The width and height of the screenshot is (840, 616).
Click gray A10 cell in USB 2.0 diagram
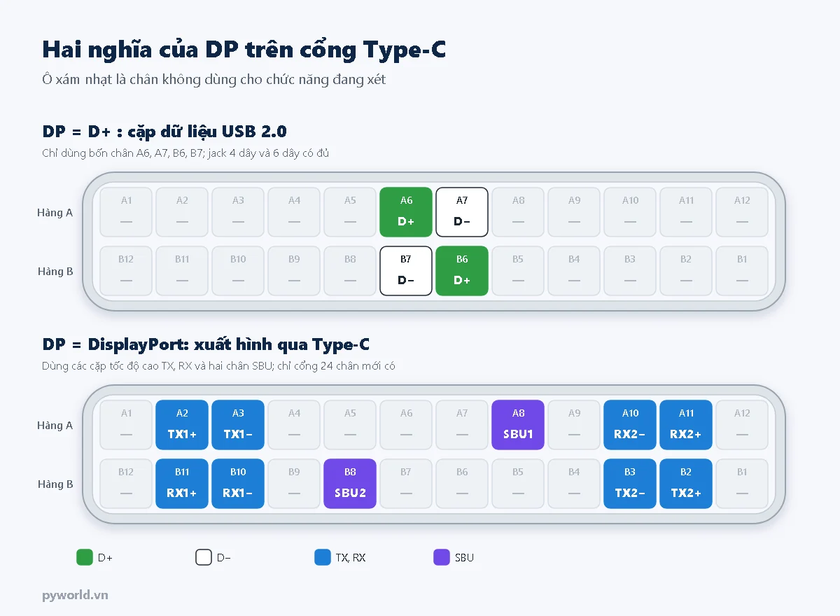click(630, 212)
